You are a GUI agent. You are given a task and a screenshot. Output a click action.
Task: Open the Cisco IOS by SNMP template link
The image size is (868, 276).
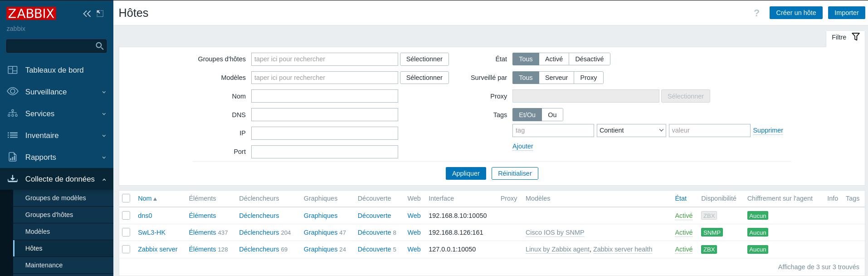555,232
